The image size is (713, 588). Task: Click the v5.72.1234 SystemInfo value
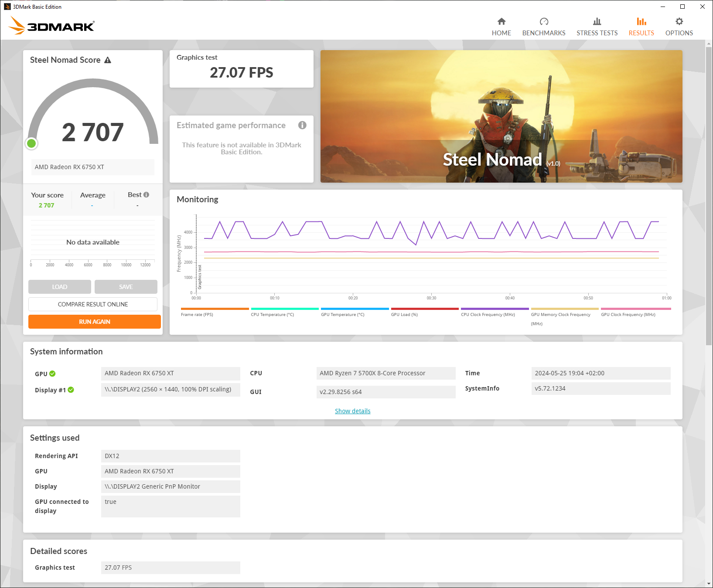coord(601,388)
